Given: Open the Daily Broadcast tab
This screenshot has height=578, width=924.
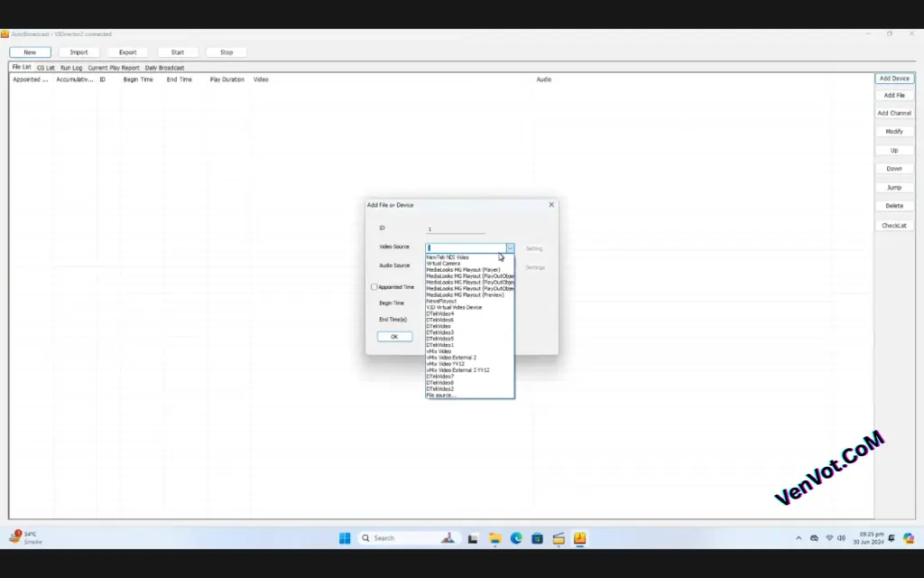Looking at the screenshot, I should [164, 68].
